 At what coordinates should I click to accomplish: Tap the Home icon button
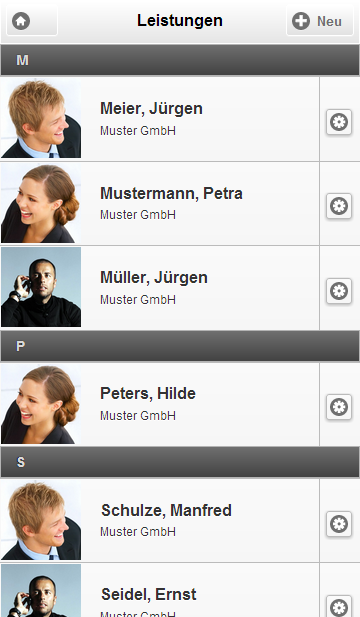32,21
